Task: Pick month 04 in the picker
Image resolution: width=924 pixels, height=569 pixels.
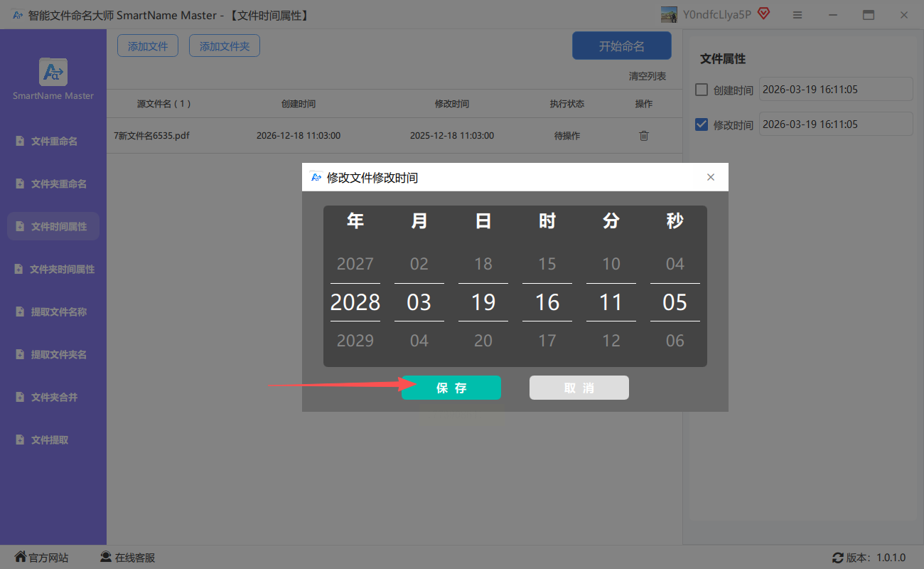Action: click(x=419, y=341)
